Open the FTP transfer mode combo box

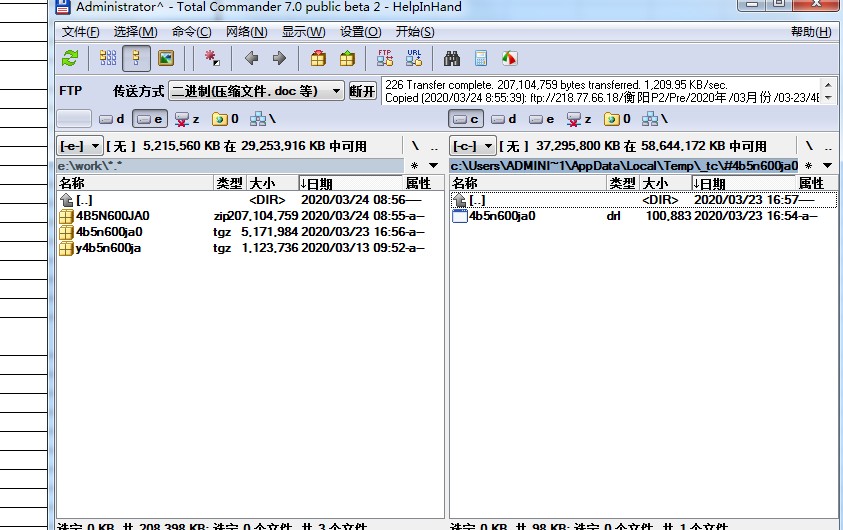pyautogui.click(x=256, y=91)
